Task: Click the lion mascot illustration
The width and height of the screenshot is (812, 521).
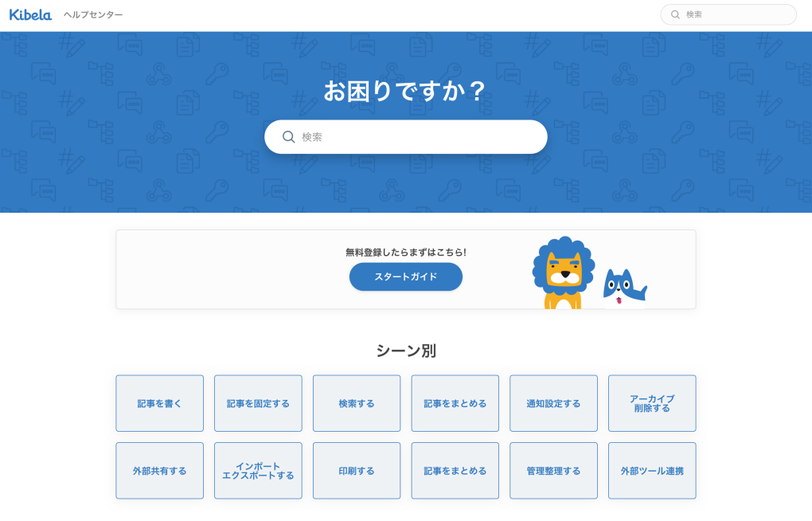Action: point(563,271)
